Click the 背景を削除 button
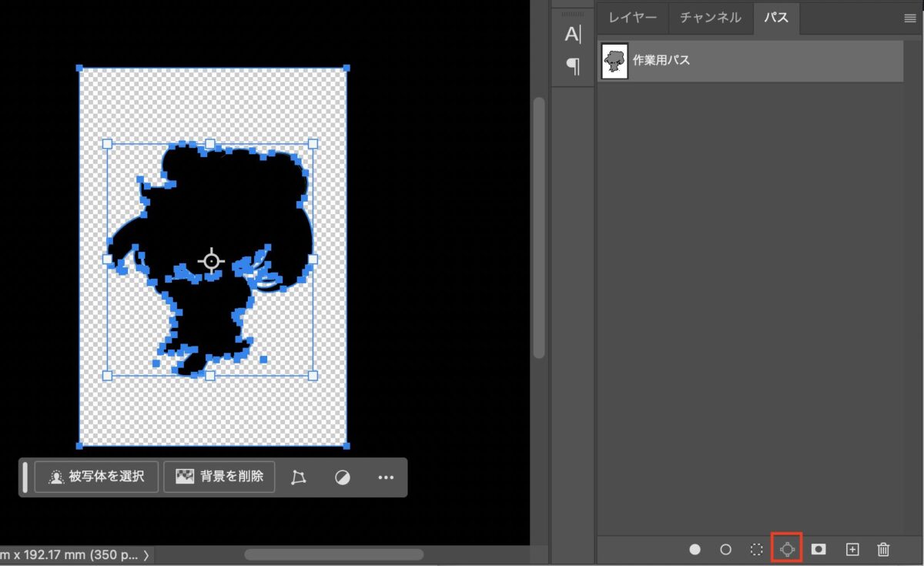 [x=219, y=477]
